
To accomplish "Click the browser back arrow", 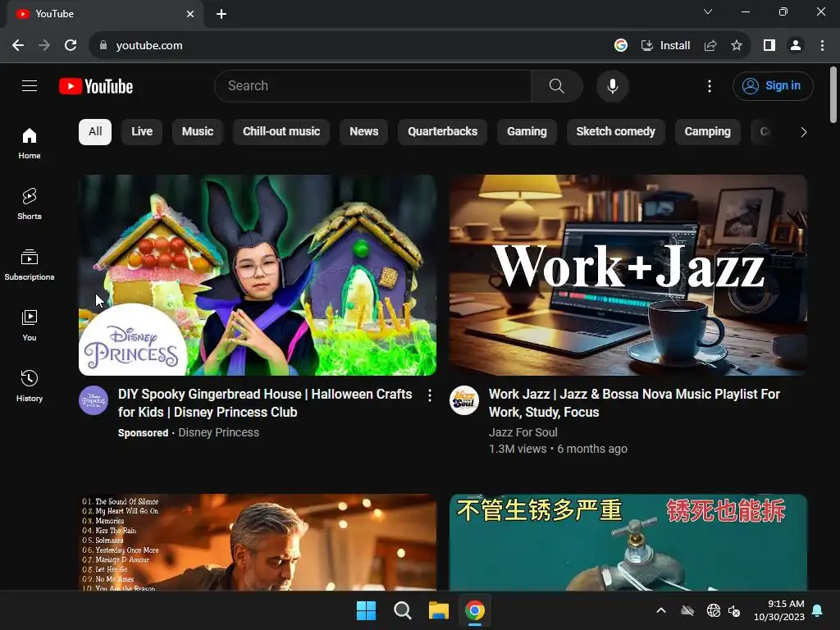I will (18, 46).
